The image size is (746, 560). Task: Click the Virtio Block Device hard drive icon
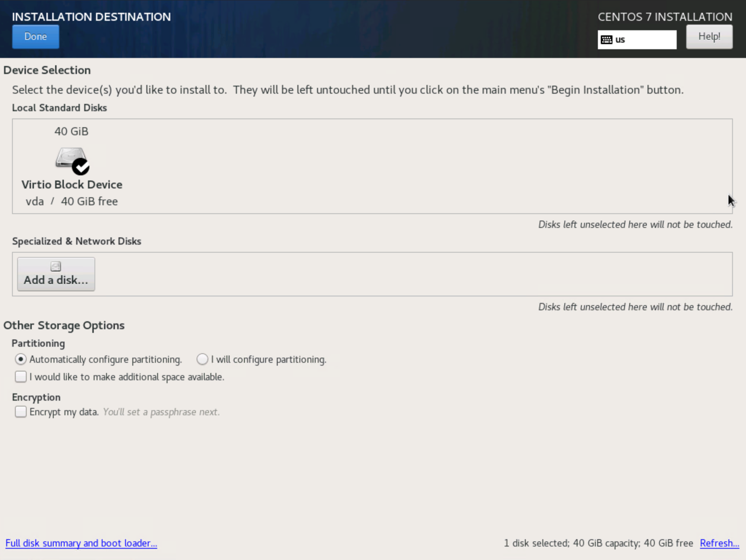point(69,157)
